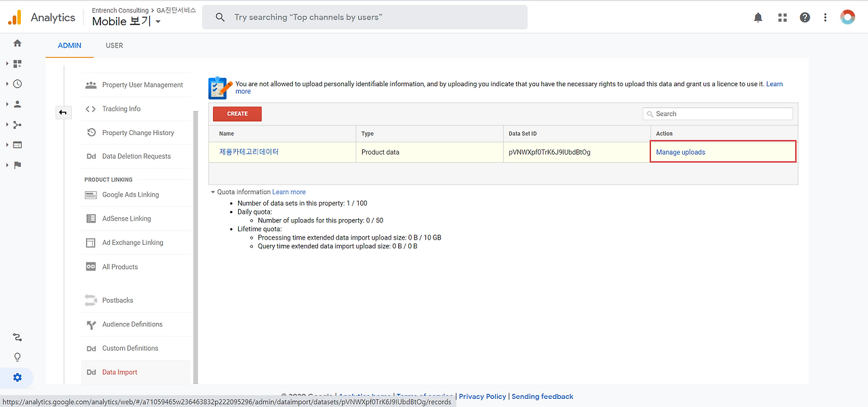Click the account profile avatar

[x=848, y=18]
